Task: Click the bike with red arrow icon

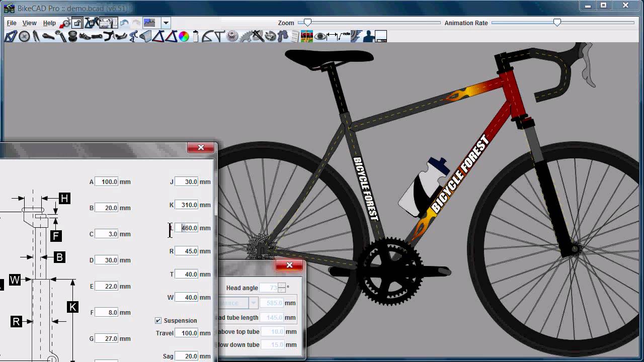Action: coord(65,23)
